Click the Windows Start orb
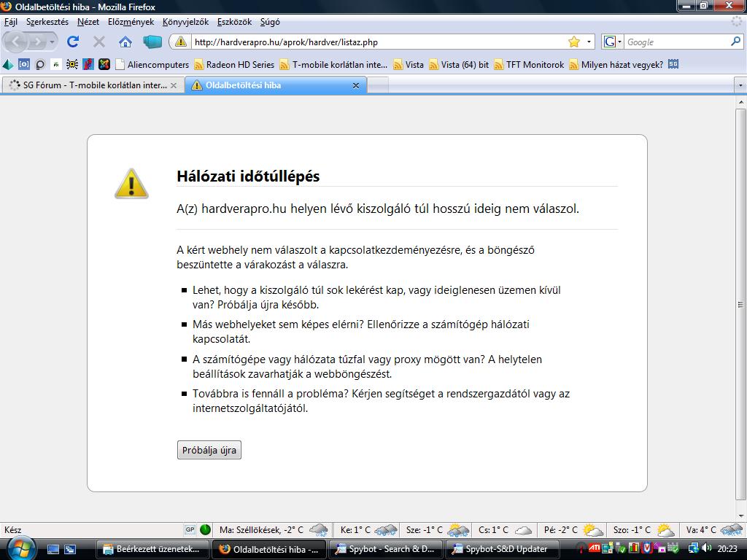 coord(20,548)
